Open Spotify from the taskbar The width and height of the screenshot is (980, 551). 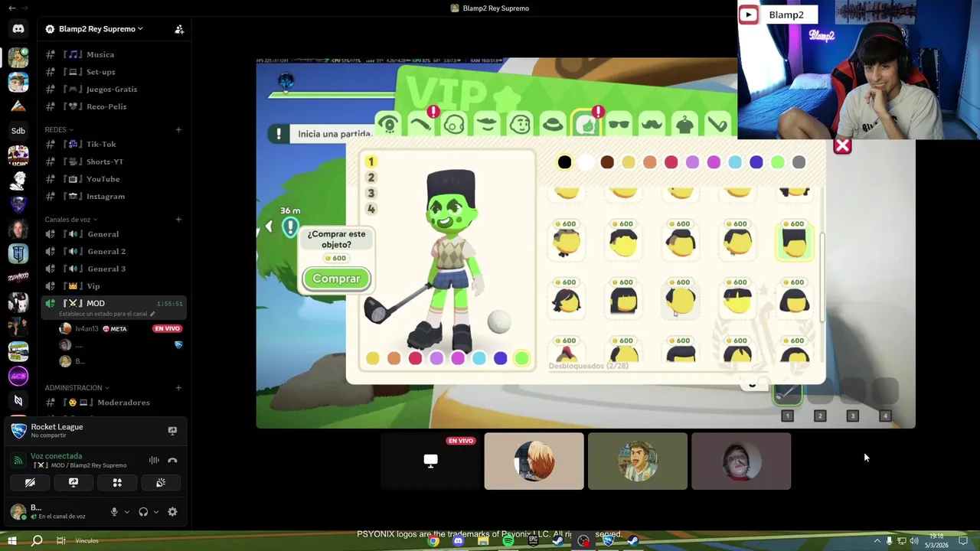click(x=508, y=541)
